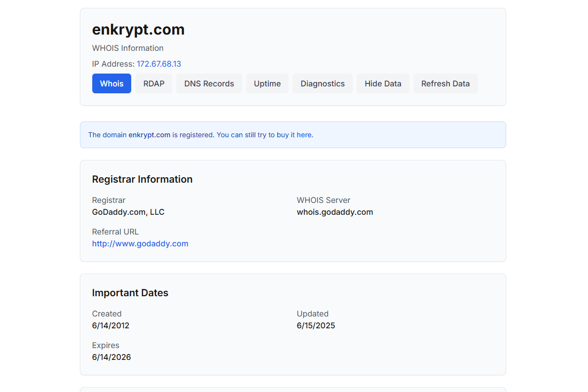
Task: Click the Important Dates heading
Action: click(130, 293)
